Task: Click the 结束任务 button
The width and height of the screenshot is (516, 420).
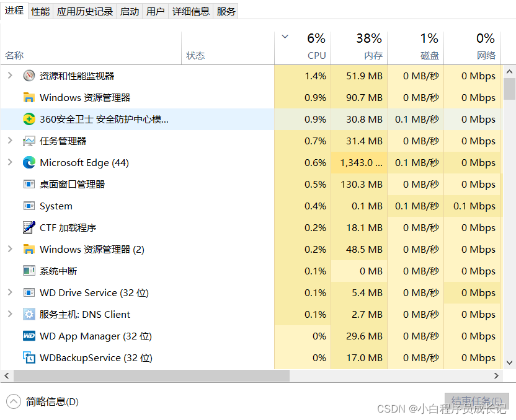Action: [477, 401]
